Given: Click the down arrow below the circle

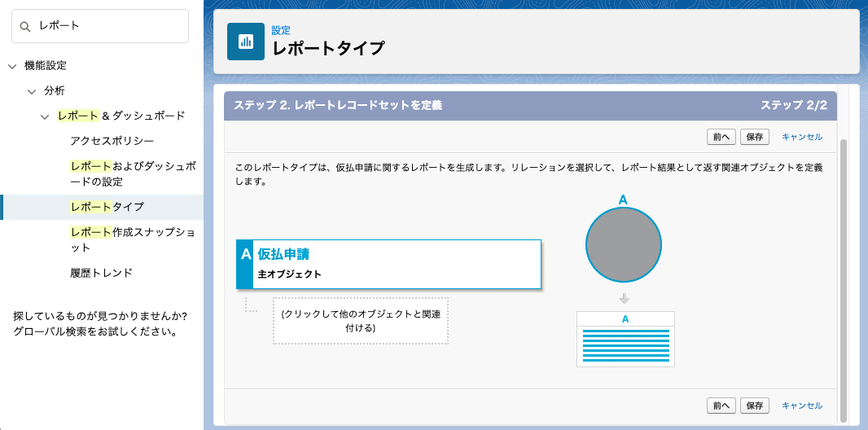Looking at the screenshot, I should coord(625,298).
